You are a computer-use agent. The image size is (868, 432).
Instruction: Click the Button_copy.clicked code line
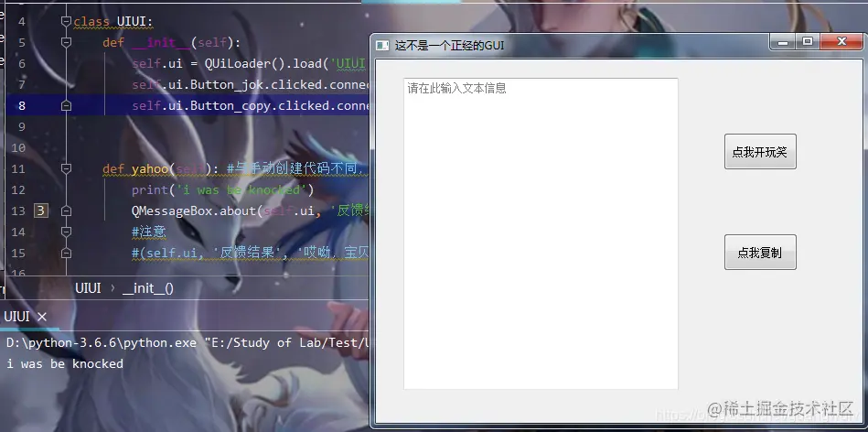tap(251, 105)
